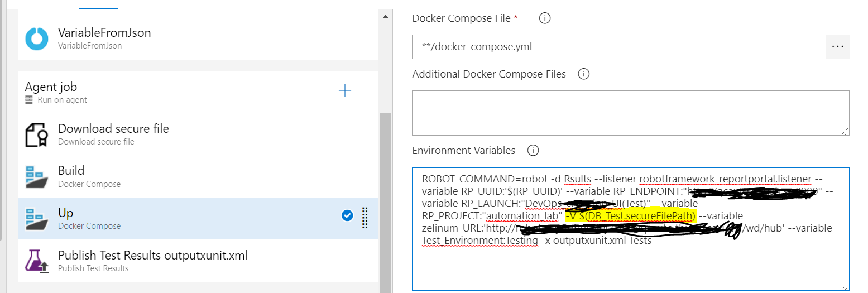The width and height of the screenshot is (868, 293).
Task: Click the Docker Compose File label
Action: pyautogui.click(x=461, y=18)
